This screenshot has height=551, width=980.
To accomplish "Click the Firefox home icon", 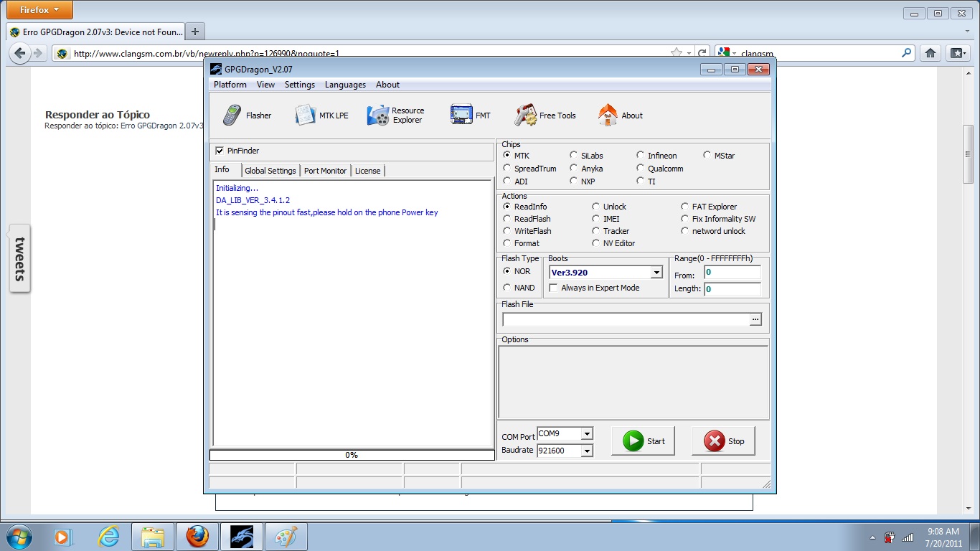I will [x=930, y=53].
